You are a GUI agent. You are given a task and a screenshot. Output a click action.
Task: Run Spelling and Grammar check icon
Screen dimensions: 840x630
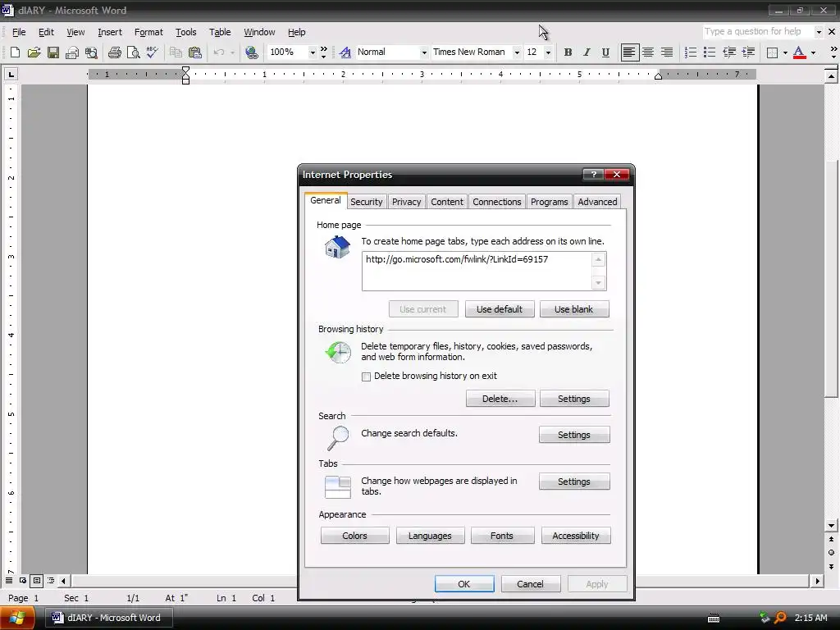[x=152, y=52]
